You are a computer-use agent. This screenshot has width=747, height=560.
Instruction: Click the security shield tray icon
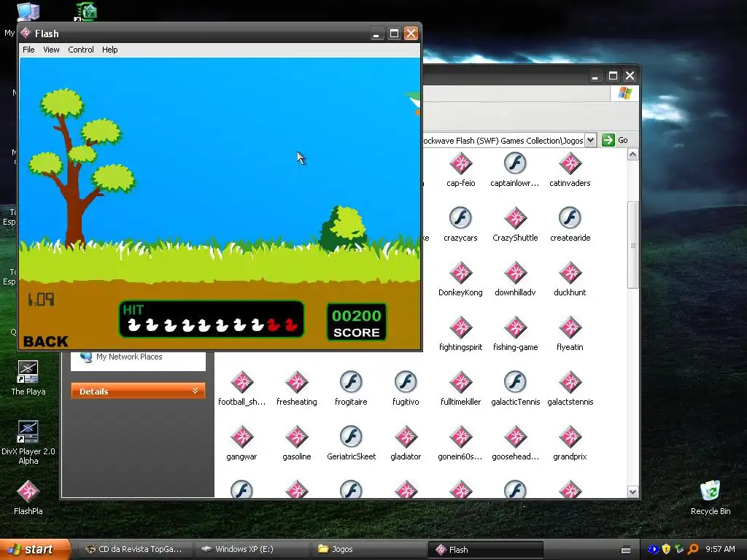tap(666, 549)
